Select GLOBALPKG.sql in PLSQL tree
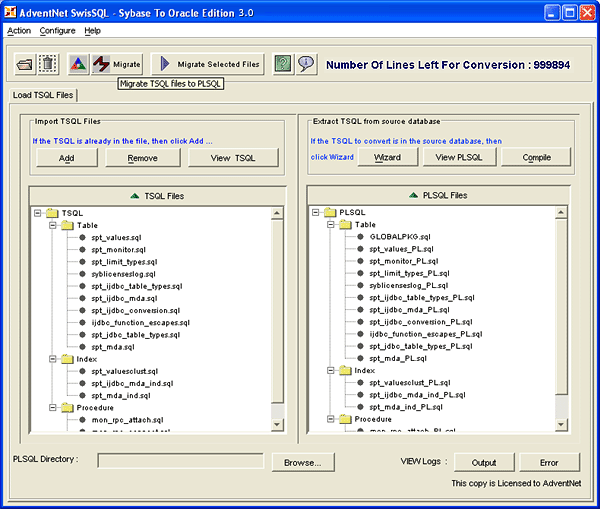This screenshot has width=600, height=509. 400,237
